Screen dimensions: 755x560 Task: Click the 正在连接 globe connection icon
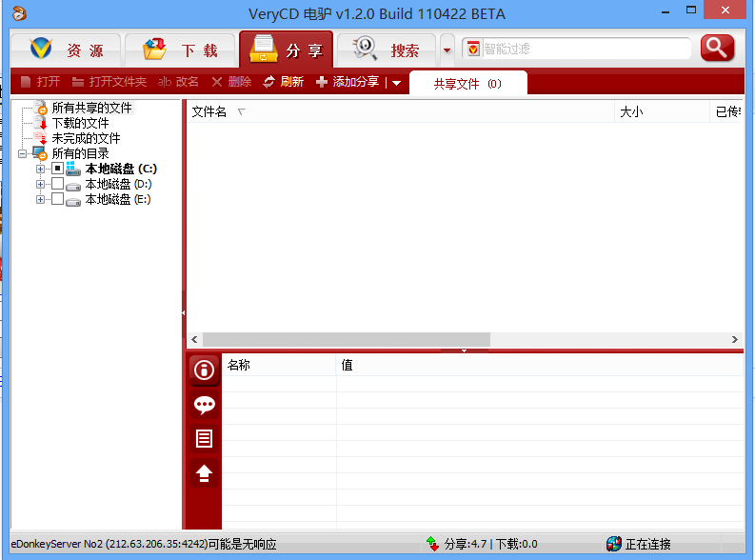click(x=614, y=544)
